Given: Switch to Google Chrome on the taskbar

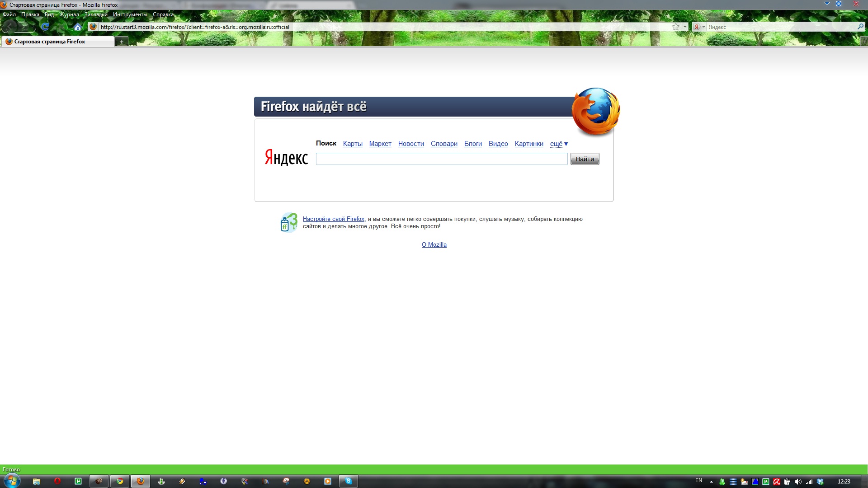Looking at the screenshot, I should (x=120, y=481).
